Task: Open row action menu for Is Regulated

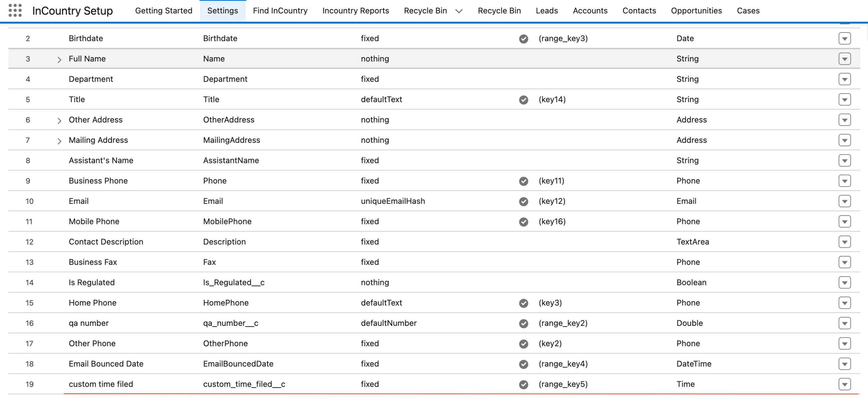Action: 844,282
